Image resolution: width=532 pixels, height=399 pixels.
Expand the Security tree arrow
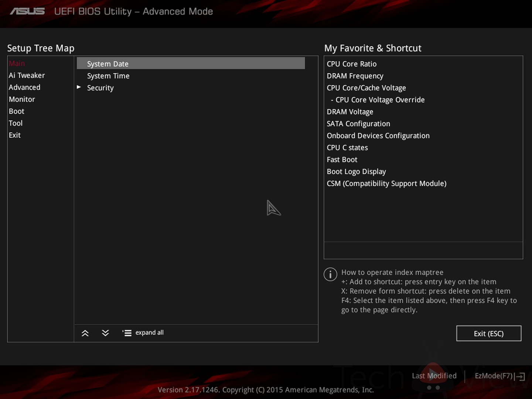(79, 87)
